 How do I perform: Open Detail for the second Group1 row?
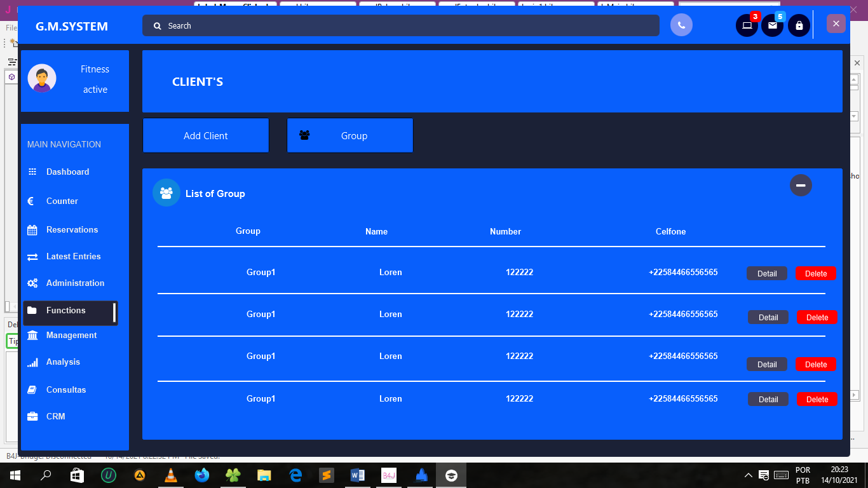point(768,317)
